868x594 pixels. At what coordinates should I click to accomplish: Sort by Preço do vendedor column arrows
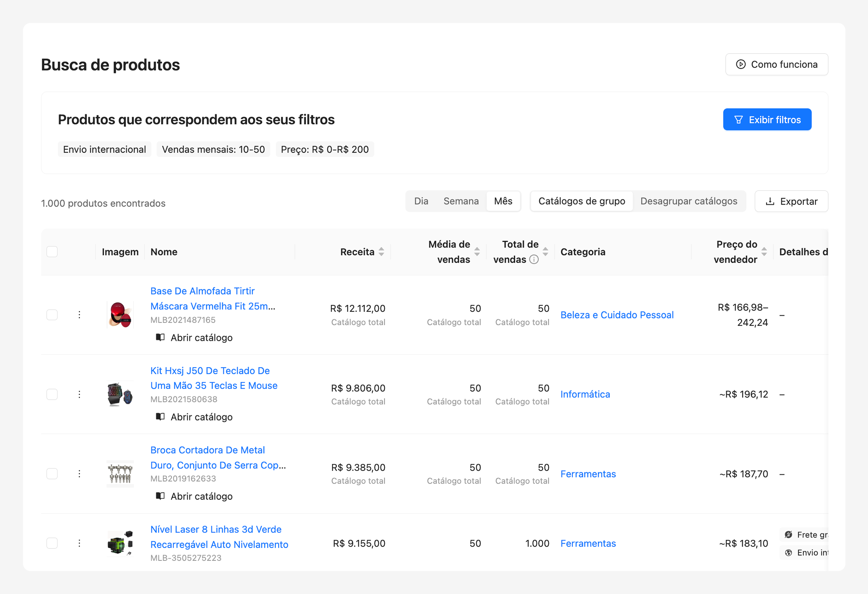point(764,252)
